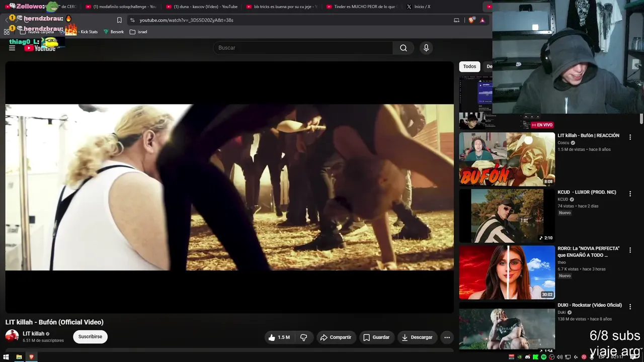Open the LIT killah channel avatar
The image size is (644, 362).
pyautogui.click(x=12, y=336)
